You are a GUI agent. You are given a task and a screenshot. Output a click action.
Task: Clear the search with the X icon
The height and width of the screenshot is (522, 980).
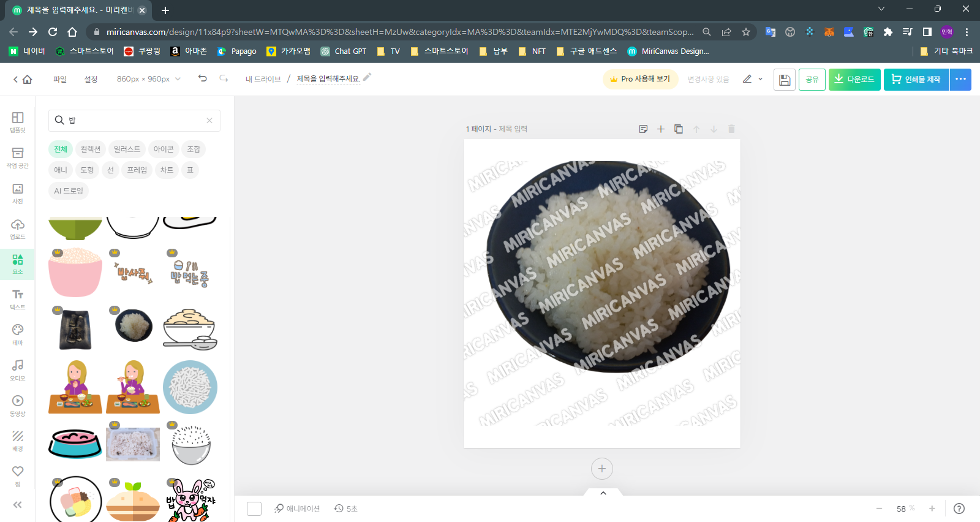click(209, 121)
